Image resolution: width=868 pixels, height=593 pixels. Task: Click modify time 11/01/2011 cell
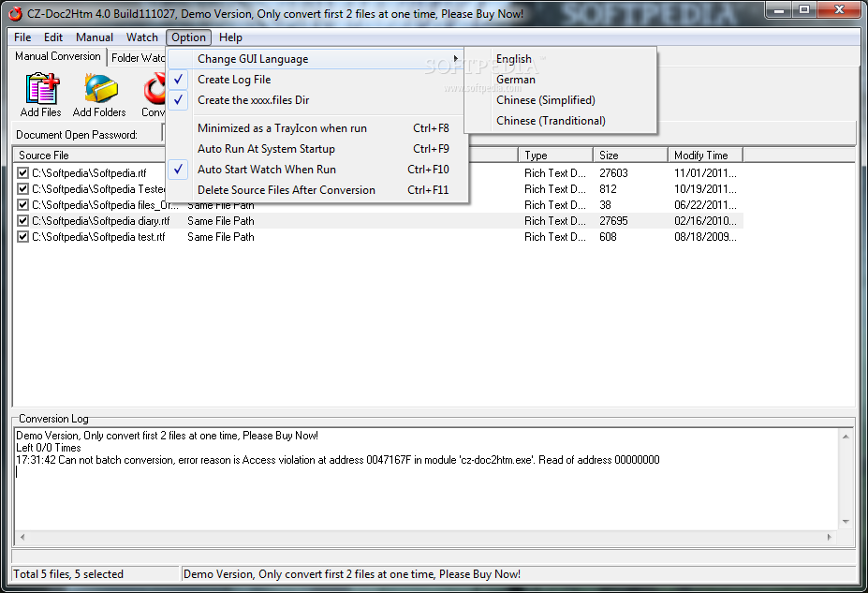(705, 172)
